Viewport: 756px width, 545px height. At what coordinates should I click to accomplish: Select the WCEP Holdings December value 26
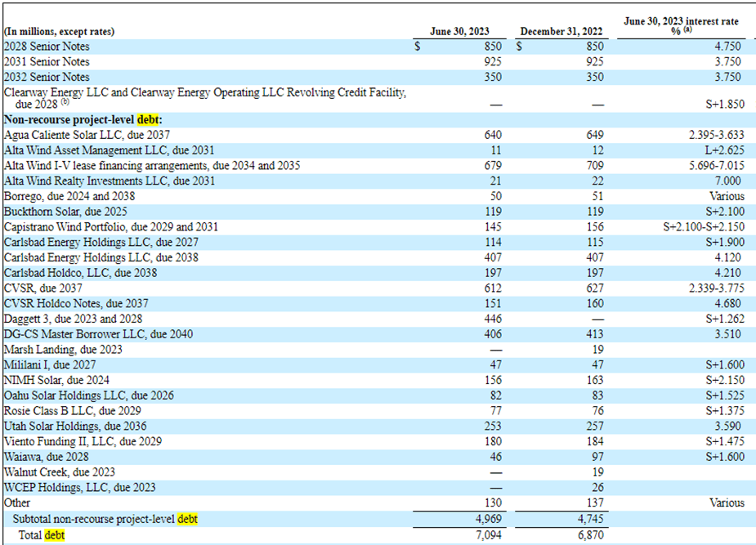(597, 488)
